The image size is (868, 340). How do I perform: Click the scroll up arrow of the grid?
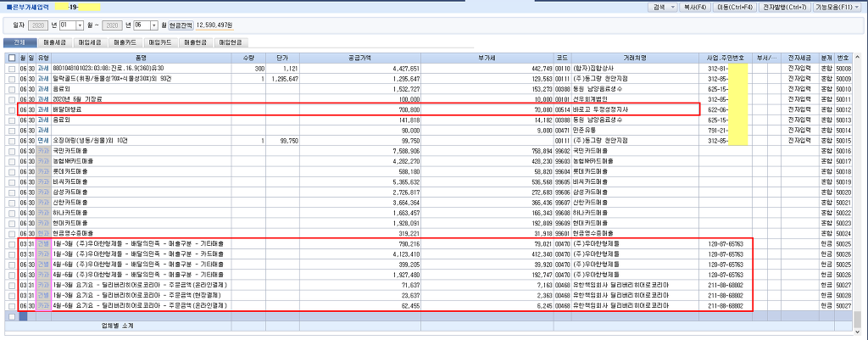pos(860,59)
